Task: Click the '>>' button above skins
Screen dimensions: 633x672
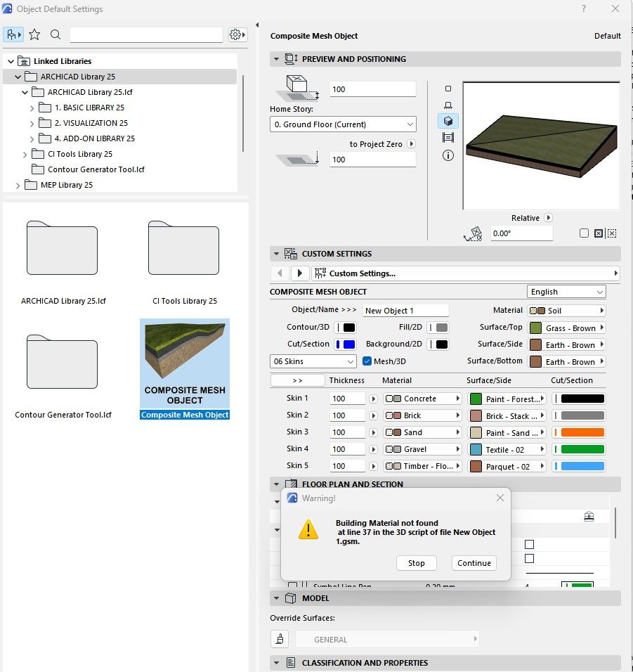Action: (297, 380)
